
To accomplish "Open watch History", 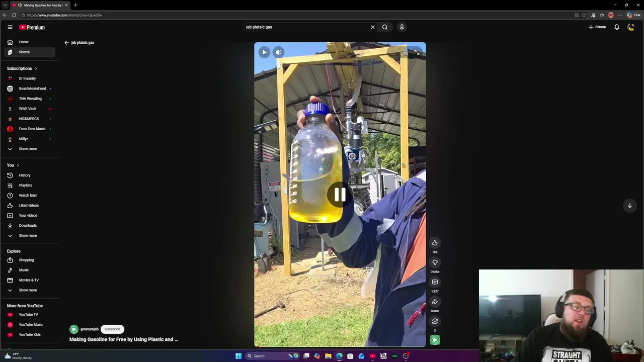I will coord(30,175).
